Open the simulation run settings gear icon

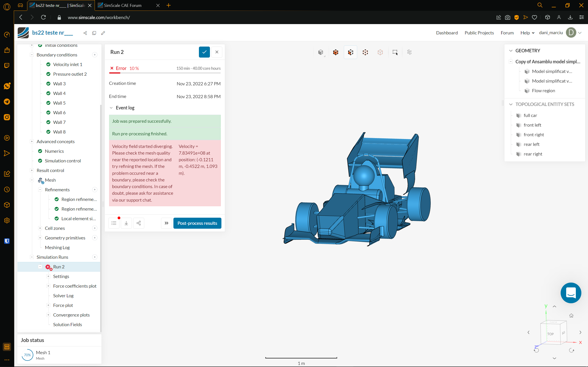coord(48,267)
